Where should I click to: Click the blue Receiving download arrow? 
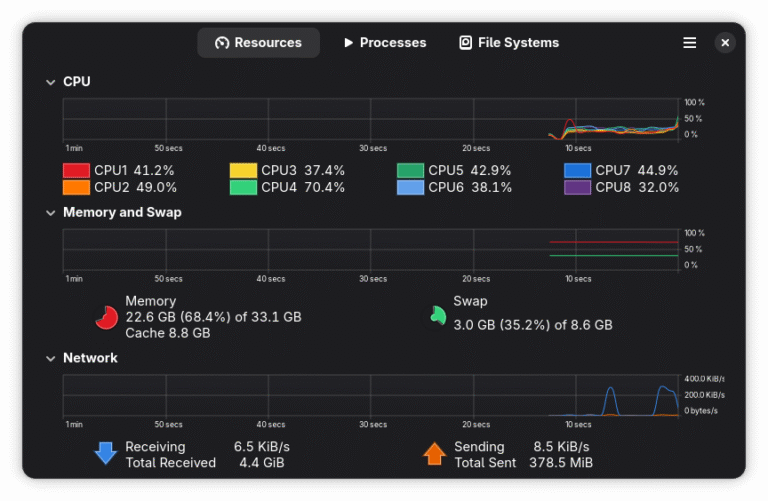[106, 454]
